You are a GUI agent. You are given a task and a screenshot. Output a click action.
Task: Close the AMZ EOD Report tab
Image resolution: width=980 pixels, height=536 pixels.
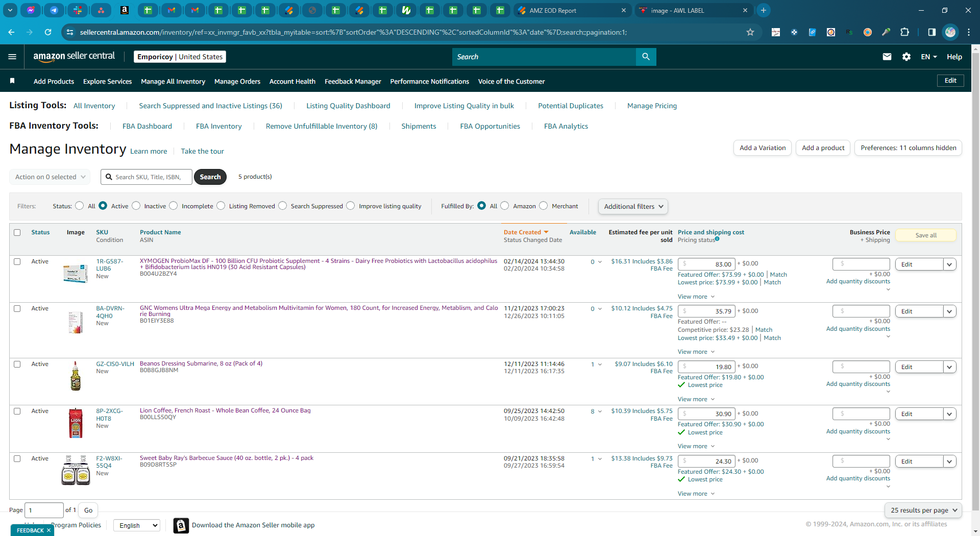coord(624,10)
